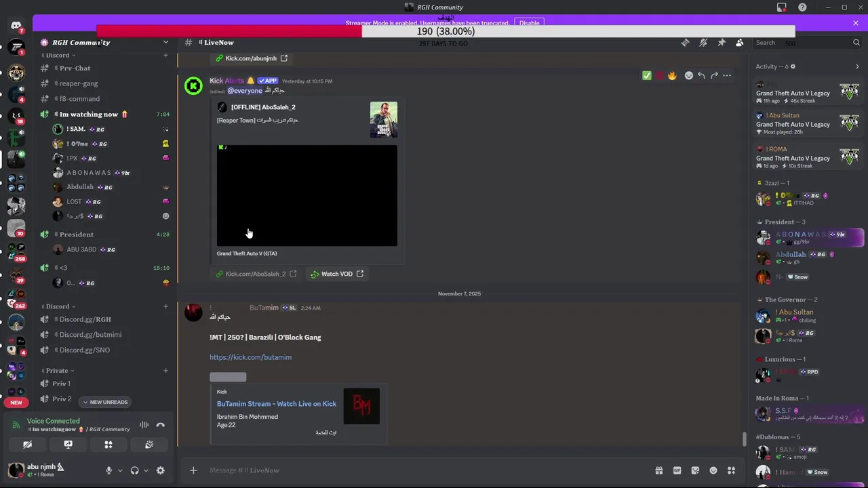
Task: Toggle channel notification bell in header
Action: [703, 42]
